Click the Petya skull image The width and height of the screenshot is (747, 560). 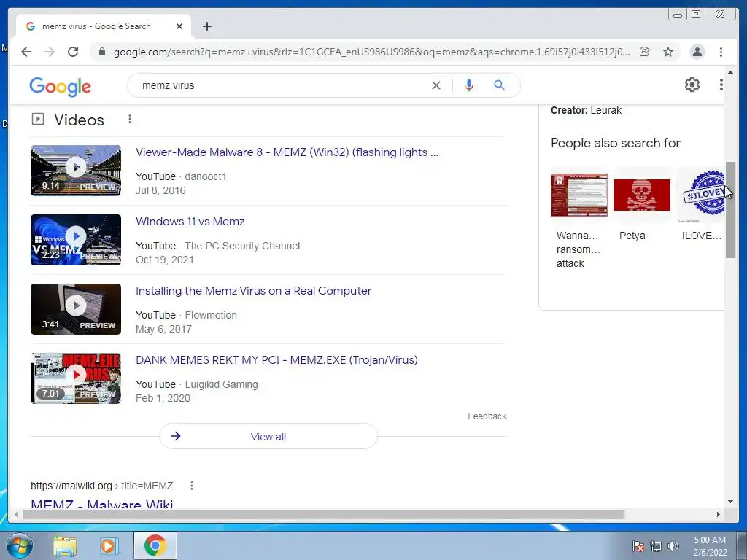(642, 195)
